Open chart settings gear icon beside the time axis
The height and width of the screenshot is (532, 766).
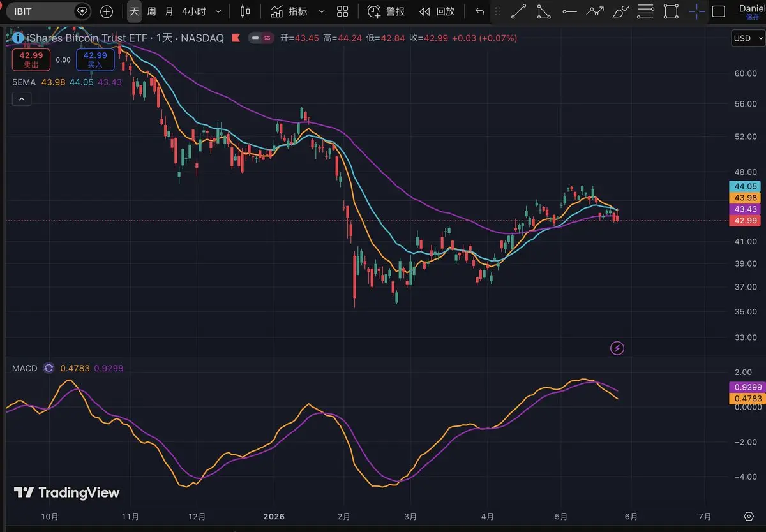click(x=749, y=516)
